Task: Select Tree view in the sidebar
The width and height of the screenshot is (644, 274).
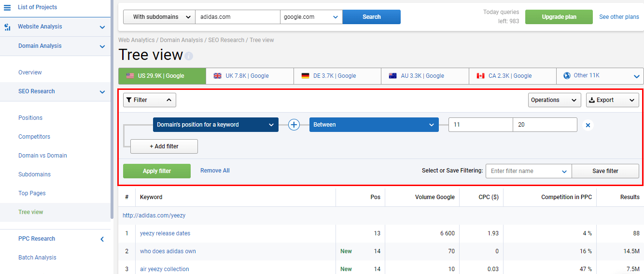Action: (31, 212)
